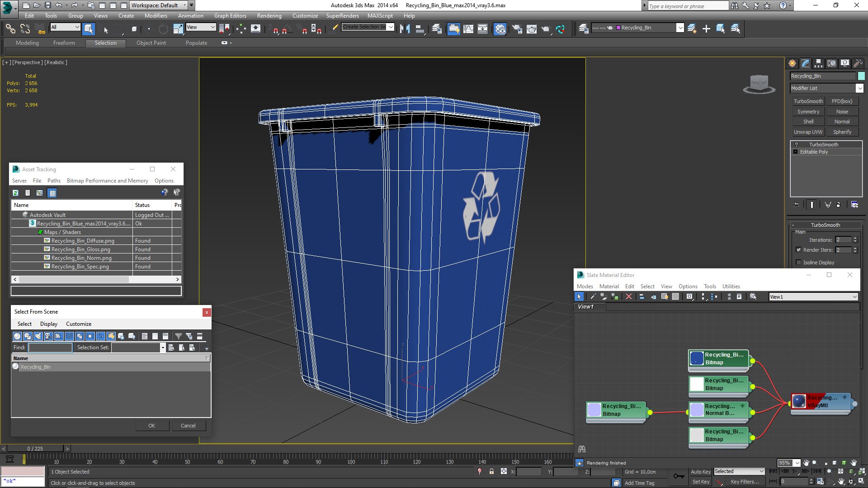Click the selection lock toggle padlock icon
868x488 pixels.
pos(491,472)
